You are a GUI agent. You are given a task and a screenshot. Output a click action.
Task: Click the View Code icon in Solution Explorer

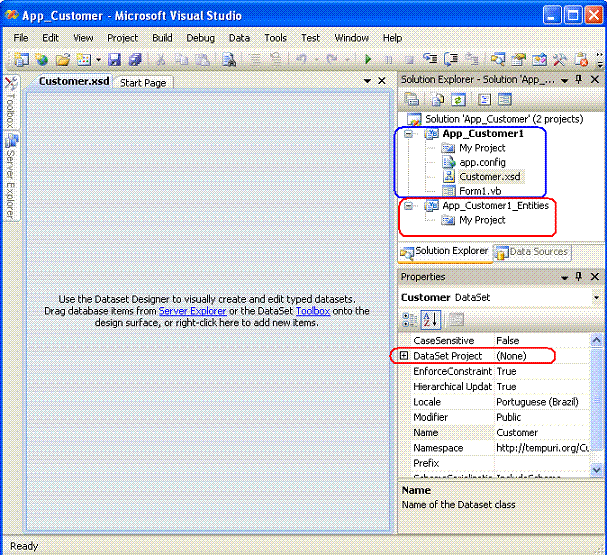click(484, 99)
